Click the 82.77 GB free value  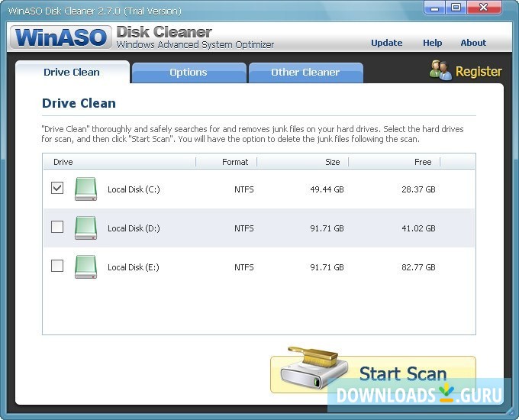click(418, 267)
